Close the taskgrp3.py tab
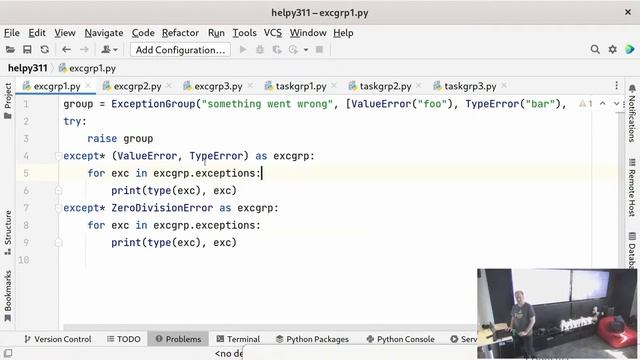Viewport: 640px width, 360px height. [x=504, y=86]
